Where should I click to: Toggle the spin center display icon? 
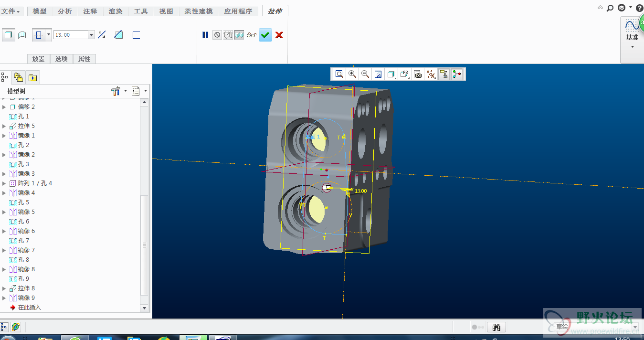click(x=457, y=74)
